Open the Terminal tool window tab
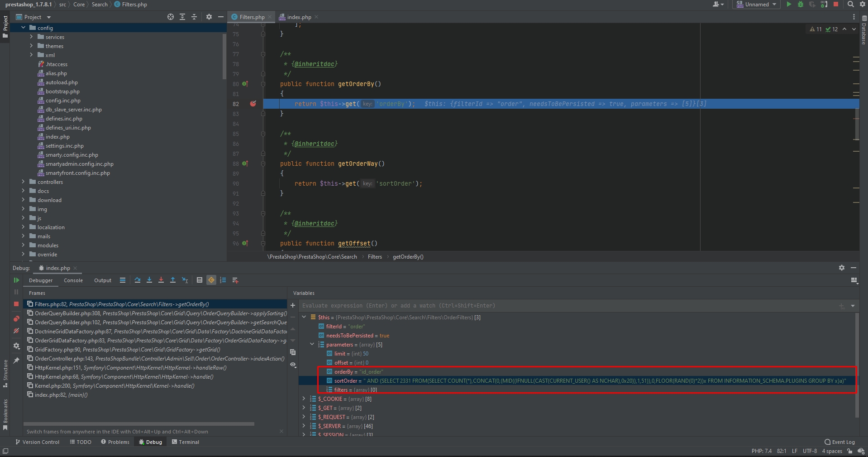 click(x=186, y=442)
